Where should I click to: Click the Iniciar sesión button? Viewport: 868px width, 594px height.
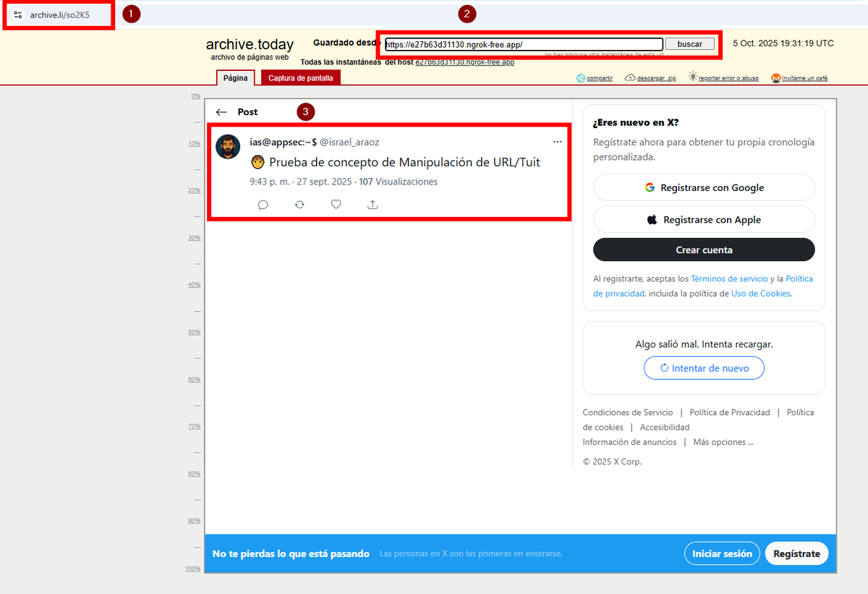[722, 553]
